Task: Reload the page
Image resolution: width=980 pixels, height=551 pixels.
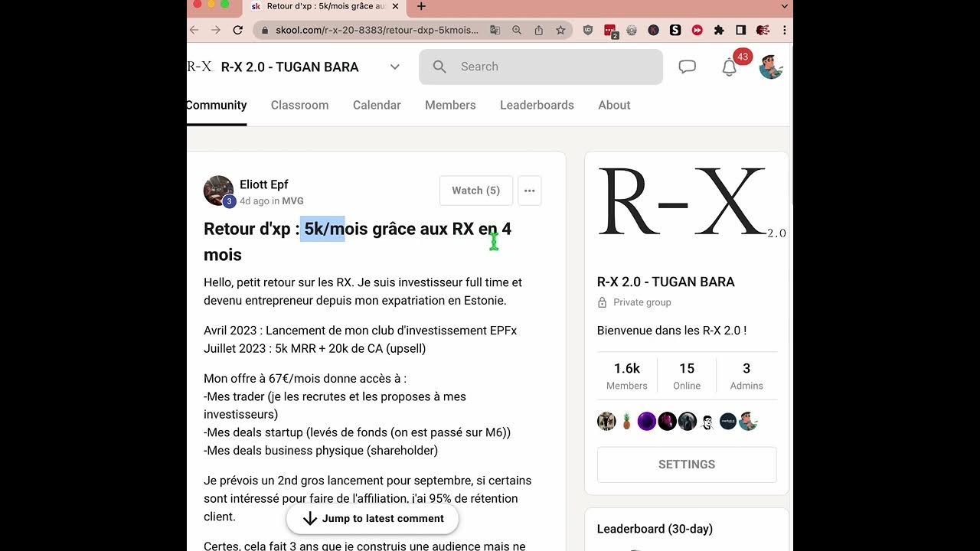Action: [x=237, y=30]
